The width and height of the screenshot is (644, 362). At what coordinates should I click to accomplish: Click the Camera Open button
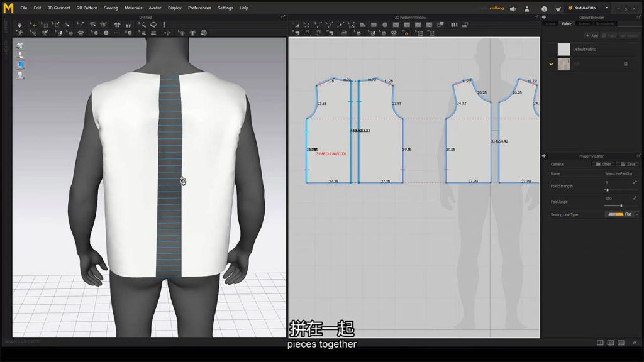click(x=604, y=164)
